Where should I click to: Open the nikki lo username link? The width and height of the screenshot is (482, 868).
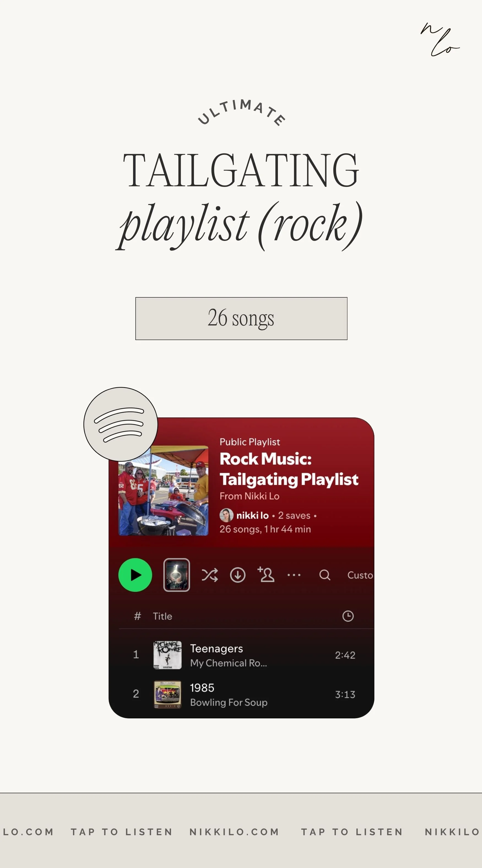[x=252, y=516]
